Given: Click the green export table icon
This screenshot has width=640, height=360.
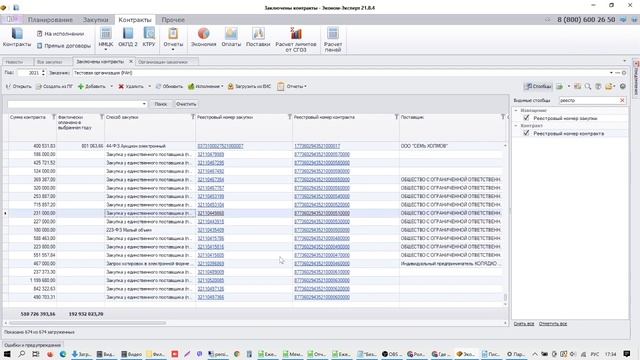Looking at the screenshot, I should click(x=560, y=87).
